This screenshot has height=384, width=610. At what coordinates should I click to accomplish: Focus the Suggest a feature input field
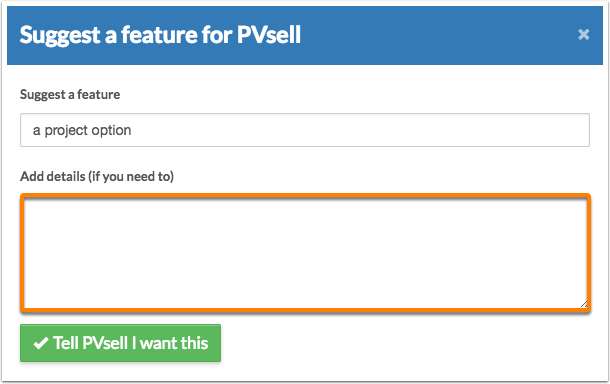click(x=305, y=130)
